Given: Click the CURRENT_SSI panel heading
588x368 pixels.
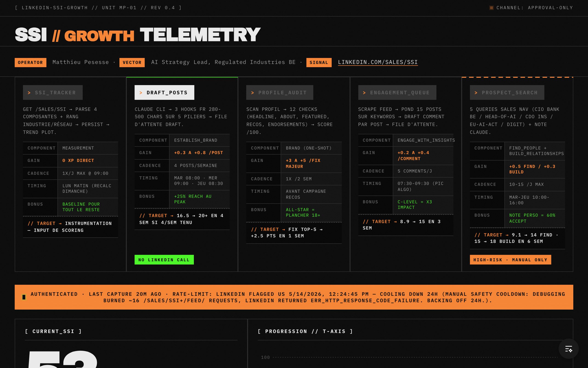Looking at the screenshot, I should tap(53, 331).
